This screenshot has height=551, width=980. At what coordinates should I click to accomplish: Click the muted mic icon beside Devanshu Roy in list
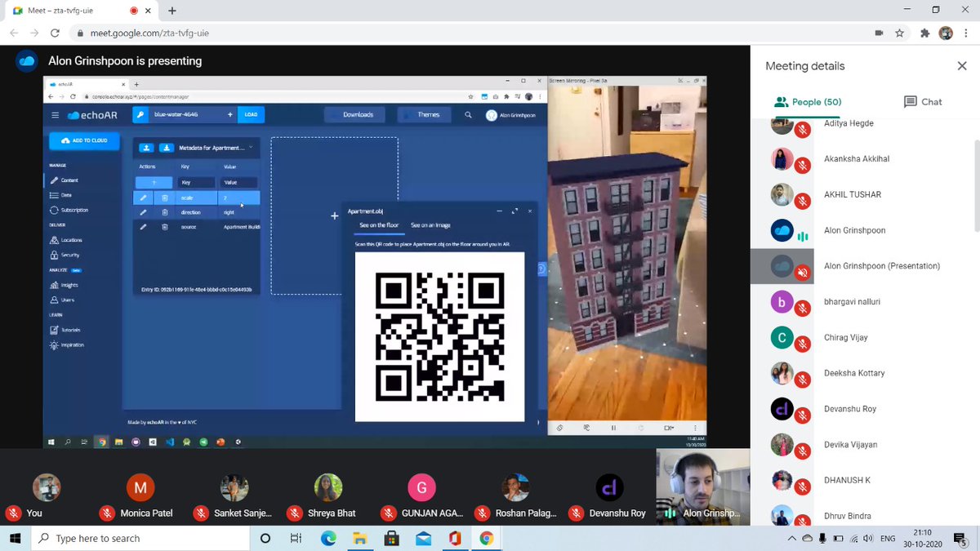pyautogui.click(x=803, y=415)
